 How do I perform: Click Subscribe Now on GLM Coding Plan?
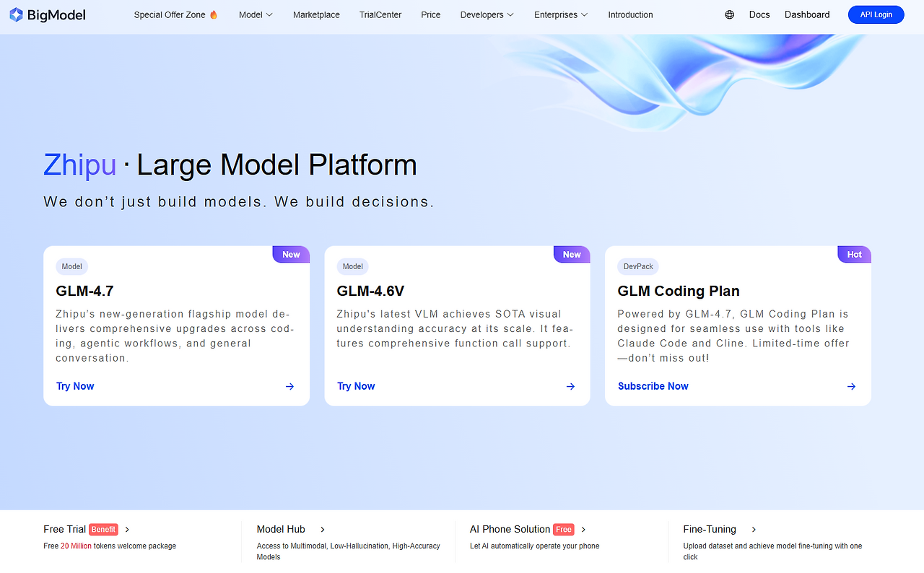coord(653,387)
